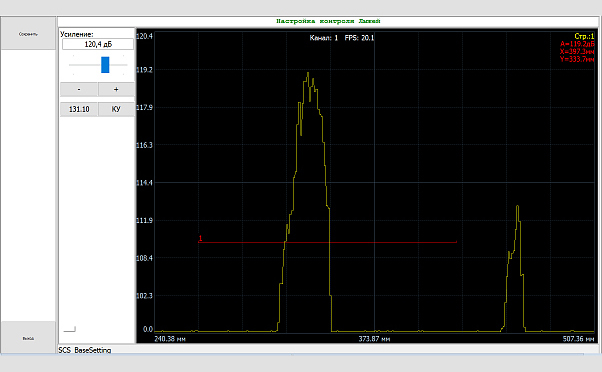Decrease gain with the minus button
Viewport: 602px width, 372px height.
pyautogui.click(x=79, y=89)
